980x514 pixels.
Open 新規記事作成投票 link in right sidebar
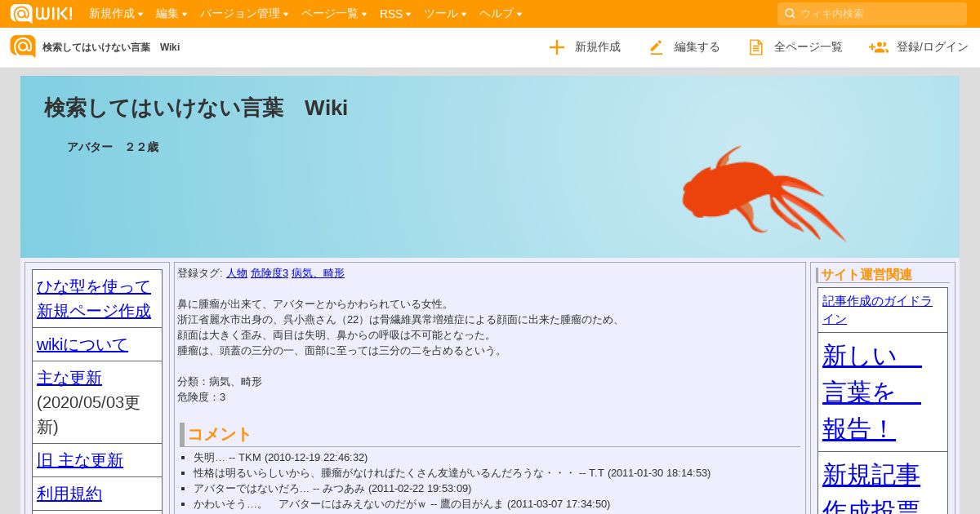[871, 491]
